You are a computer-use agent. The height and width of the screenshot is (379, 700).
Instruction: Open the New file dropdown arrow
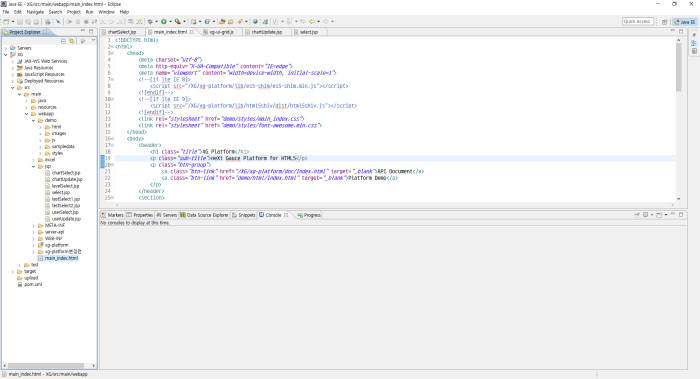tap(13, 21)
